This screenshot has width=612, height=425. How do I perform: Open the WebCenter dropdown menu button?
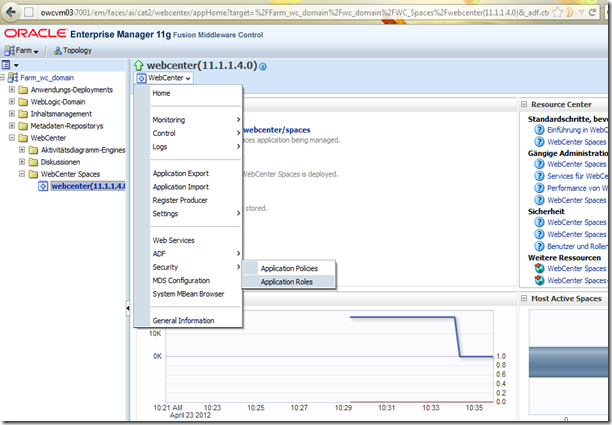click(x=164, y=78)
